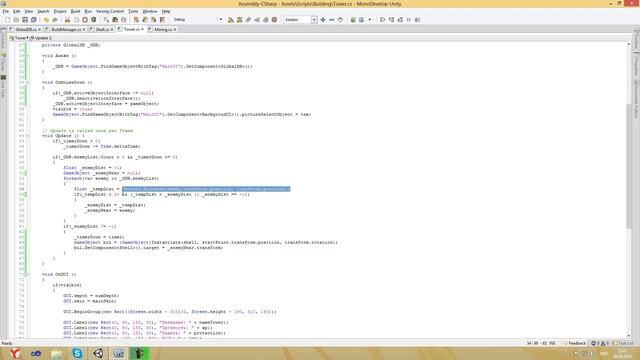Click the minus delete layout icon
This screenshot has width=640, height=360.
pos(331,20)
